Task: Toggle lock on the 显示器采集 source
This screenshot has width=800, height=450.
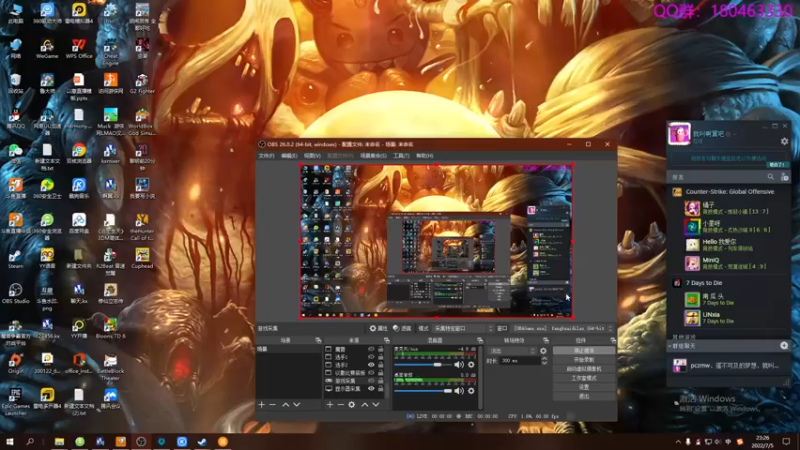Action: pos(380,389)
